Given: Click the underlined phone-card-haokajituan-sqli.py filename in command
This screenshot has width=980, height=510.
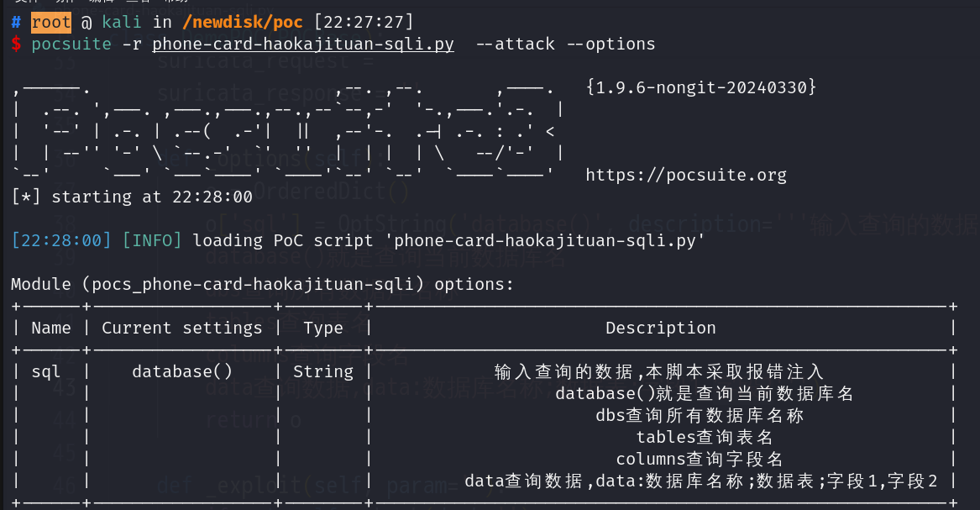Looking at the screenshot, I should 303,44.
